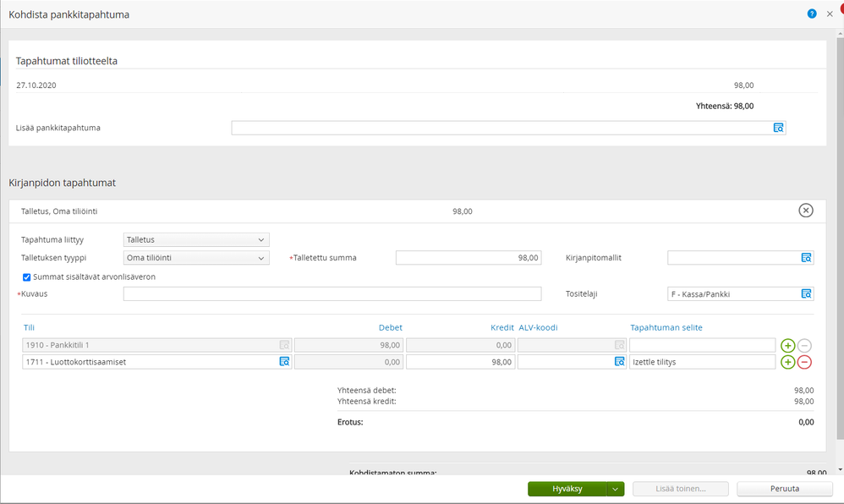Click scrollbar down arrow
The width and height of the screenshot is (844, 504).
tap(840, 470)
